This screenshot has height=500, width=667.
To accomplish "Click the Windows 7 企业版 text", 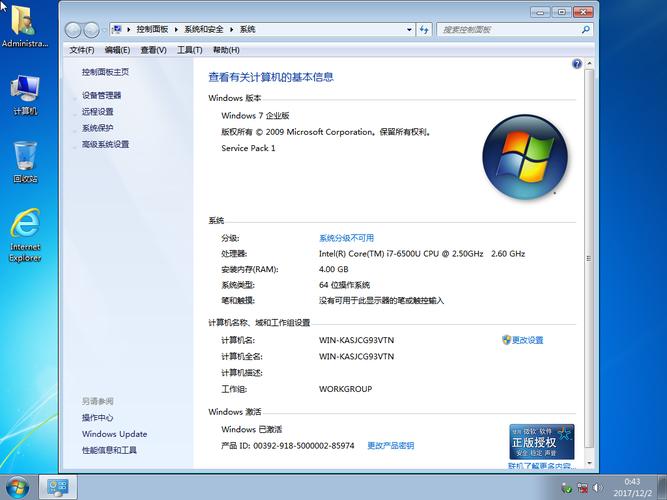I will [255, 115].
